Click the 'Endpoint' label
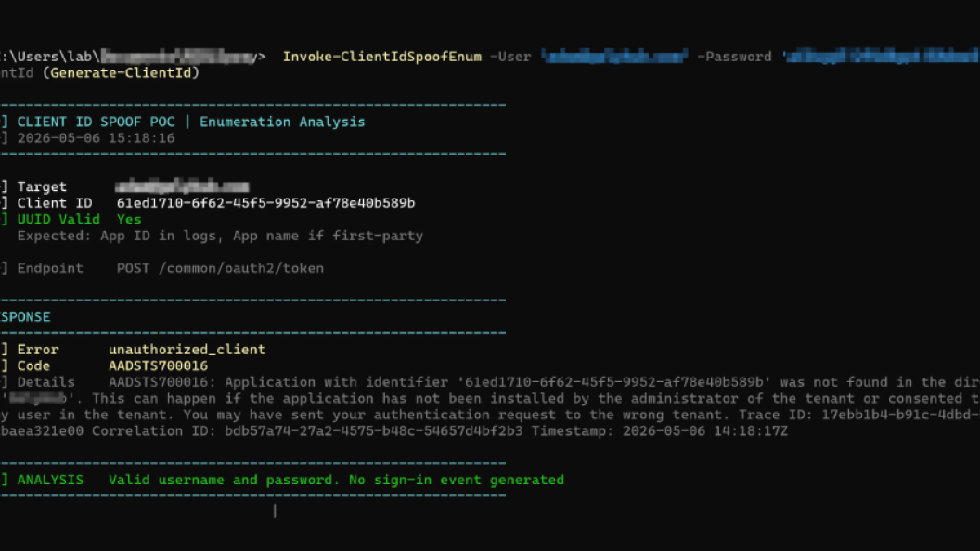980x551 pixels. click(50, 268)
